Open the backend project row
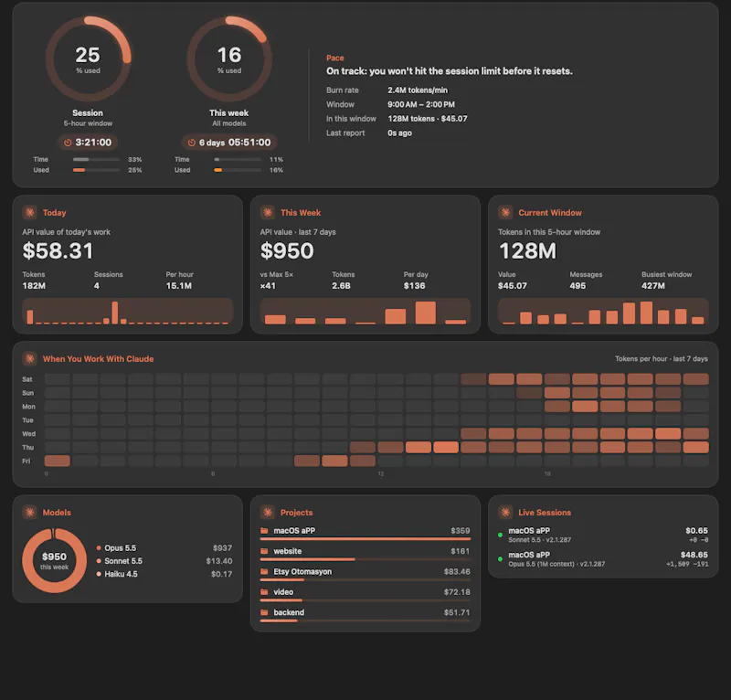Image resolution: width=731 pixels, height=700 pixels. (365, 615)
